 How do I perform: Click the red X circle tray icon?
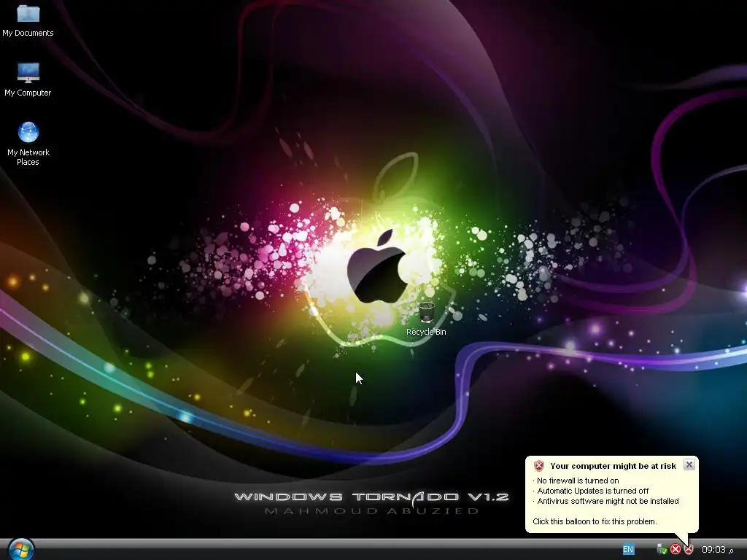pyautogui.click(x=675, y=550)
